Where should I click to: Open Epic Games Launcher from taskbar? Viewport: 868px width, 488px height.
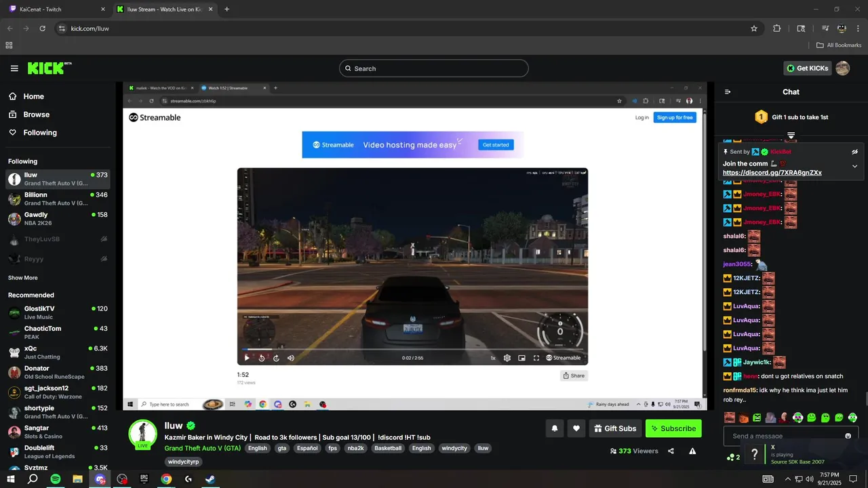[144, 479]
